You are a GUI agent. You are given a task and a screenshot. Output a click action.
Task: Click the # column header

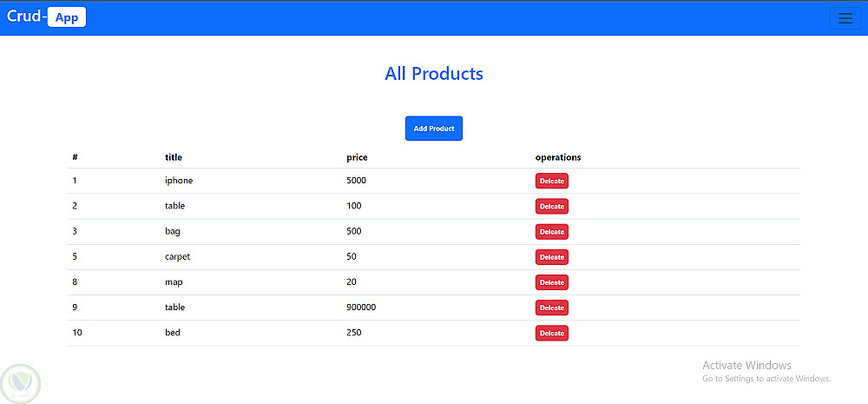click(76, 157)
